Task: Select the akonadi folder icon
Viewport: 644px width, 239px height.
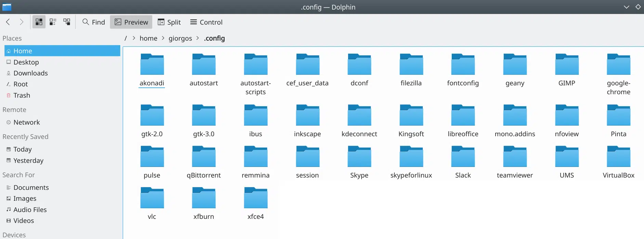Action: point(152,64)
